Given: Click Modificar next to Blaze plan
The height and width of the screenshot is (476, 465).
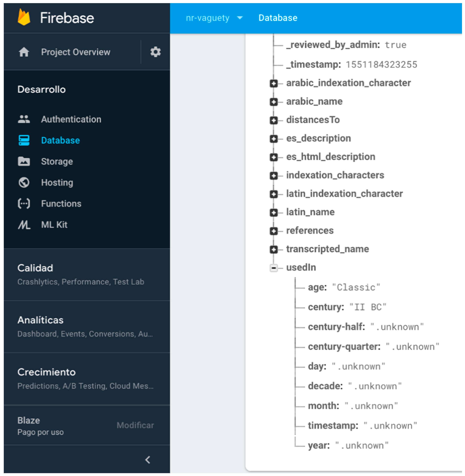Looking at the screenshot, I should [x=135, y=425].
